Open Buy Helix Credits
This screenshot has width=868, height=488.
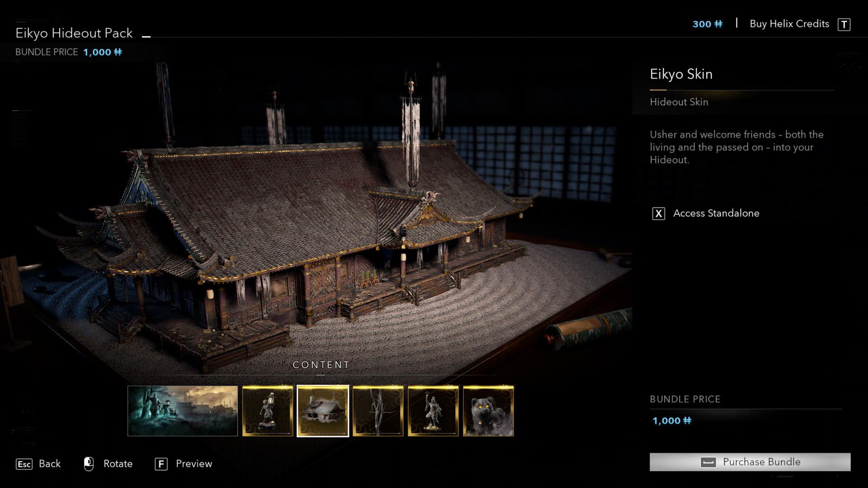789,24
